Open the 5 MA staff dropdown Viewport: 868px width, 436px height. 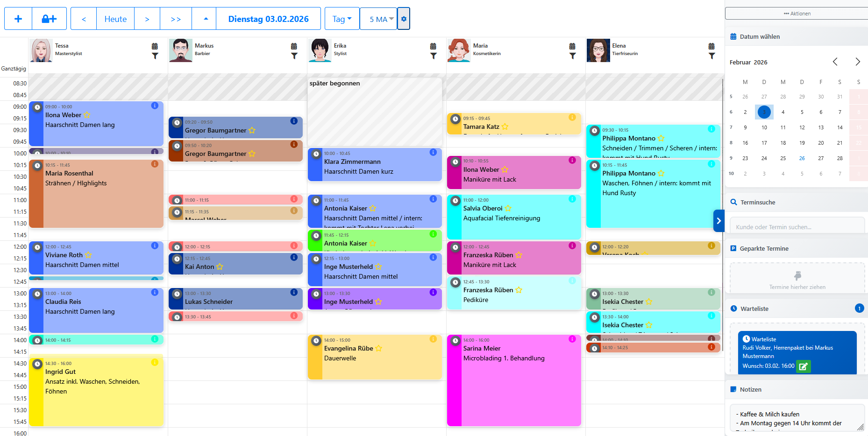click(x=378, y=19)
